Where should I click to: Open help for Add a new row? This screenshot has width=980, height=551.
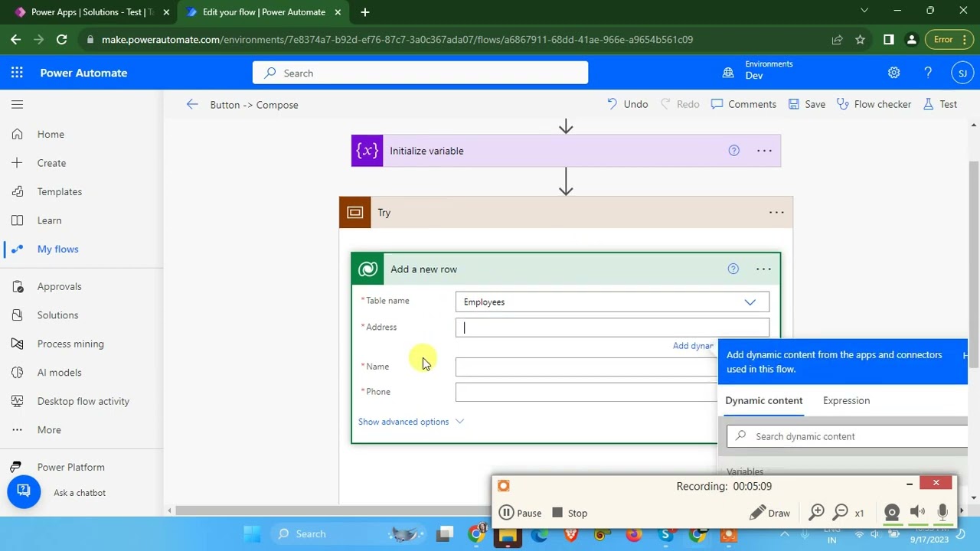tap(733, 269)
